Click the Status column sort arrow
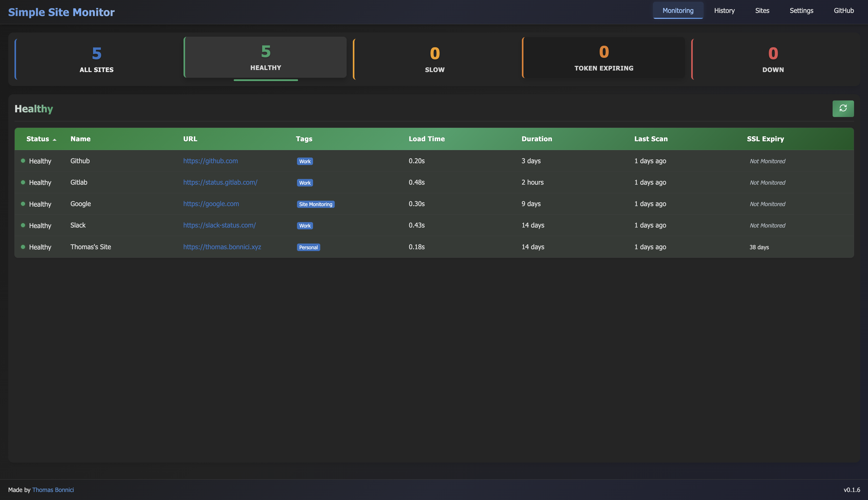 (54, 139)
